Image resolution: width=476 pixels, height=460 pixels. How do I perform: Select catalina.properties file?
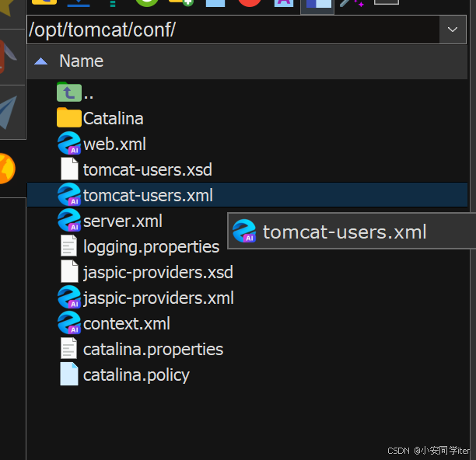(152, 349)
